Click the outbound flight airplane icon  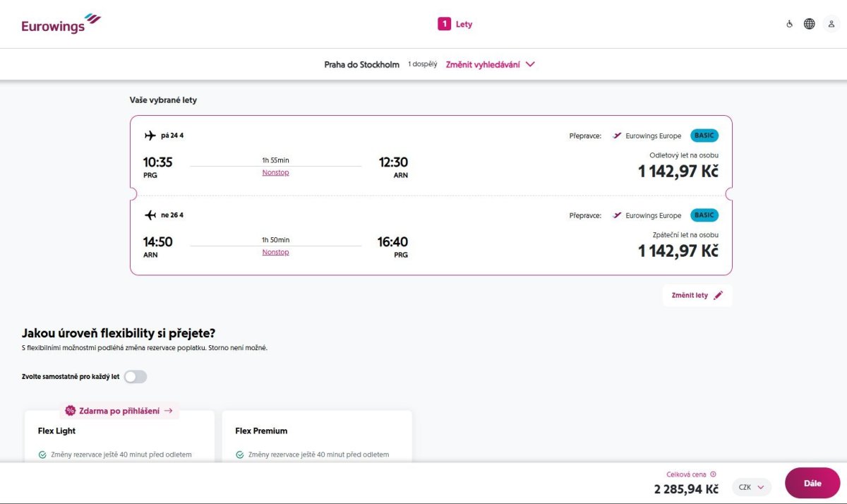click(x=150, y=136)
